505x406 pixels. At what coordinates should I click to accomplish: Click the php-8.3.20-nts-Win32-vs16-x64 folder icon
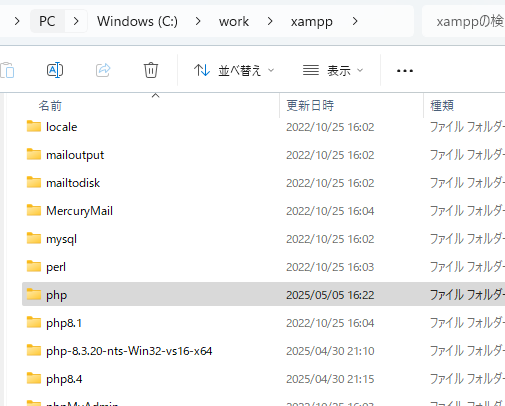(x=34, y=350)
